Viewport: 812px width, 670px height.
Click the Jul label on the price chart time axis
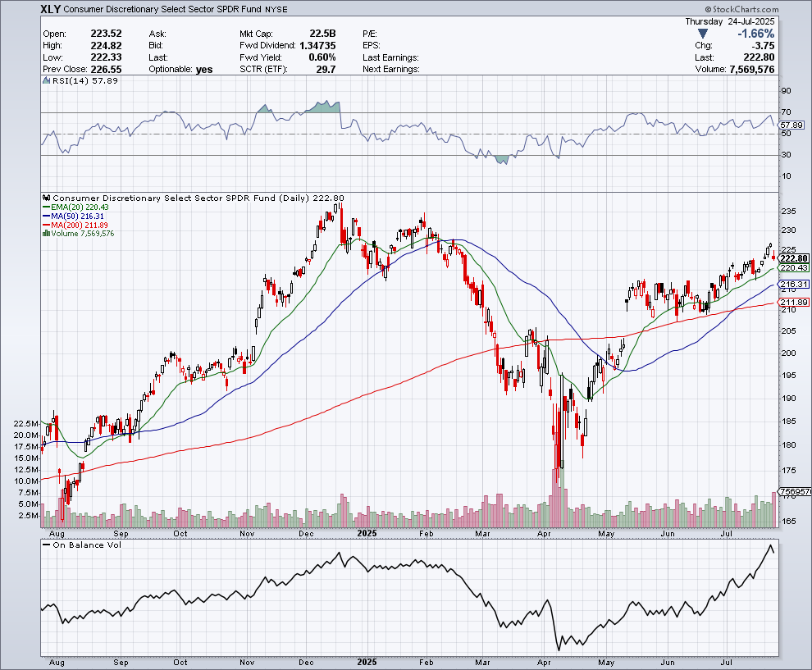[x=727, y=533]
